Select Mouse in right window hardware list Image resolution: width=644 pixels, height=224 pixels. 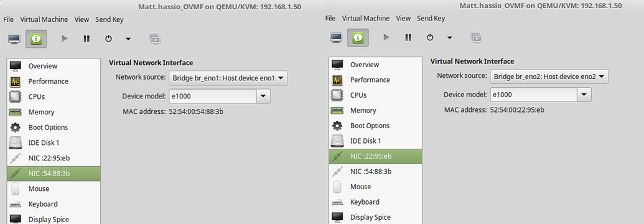click(375, 187)
